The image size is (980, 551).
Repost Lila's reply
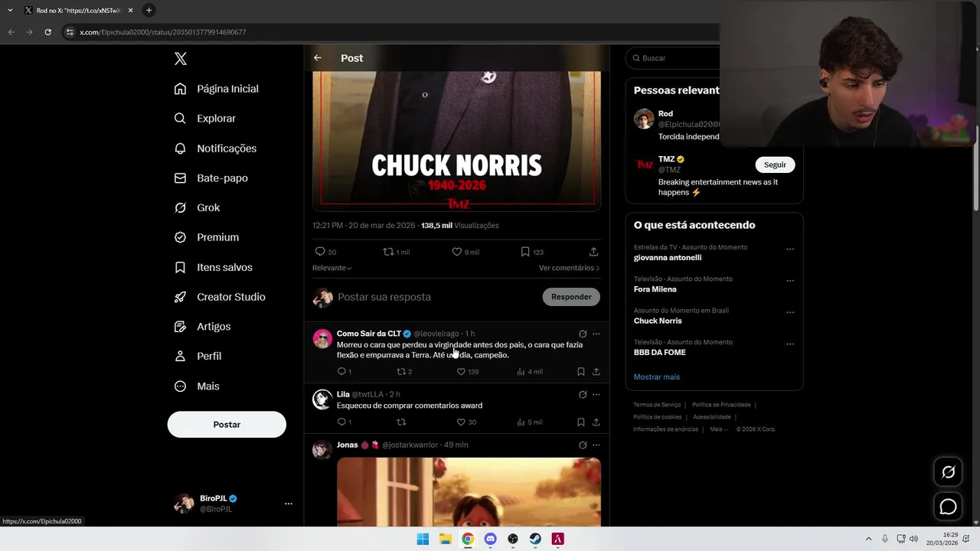coord(401,422)
